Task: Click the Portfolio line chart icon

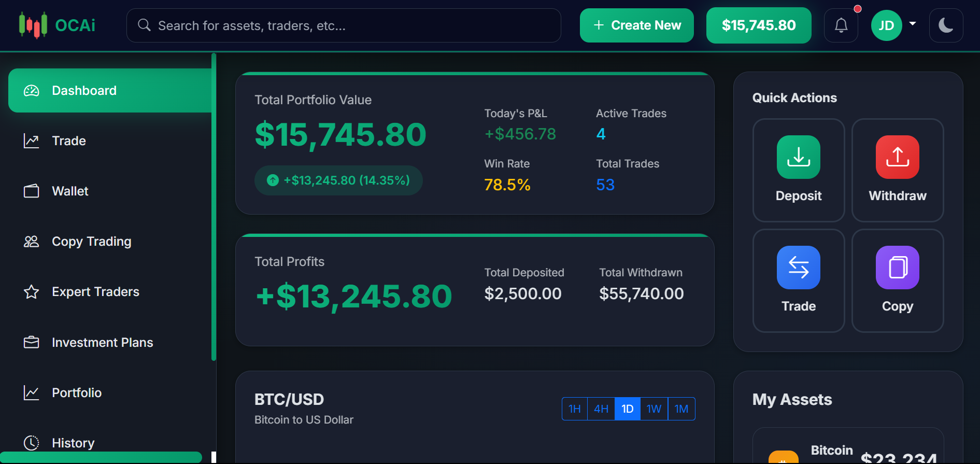Action: (x=32, y=393)
